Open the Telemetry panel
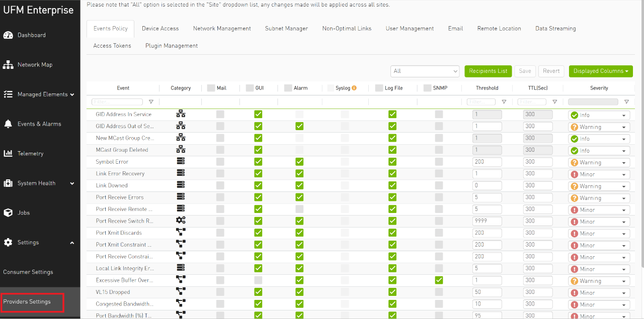644x319 pixels. pyautogui.click(x=31, y=153)
